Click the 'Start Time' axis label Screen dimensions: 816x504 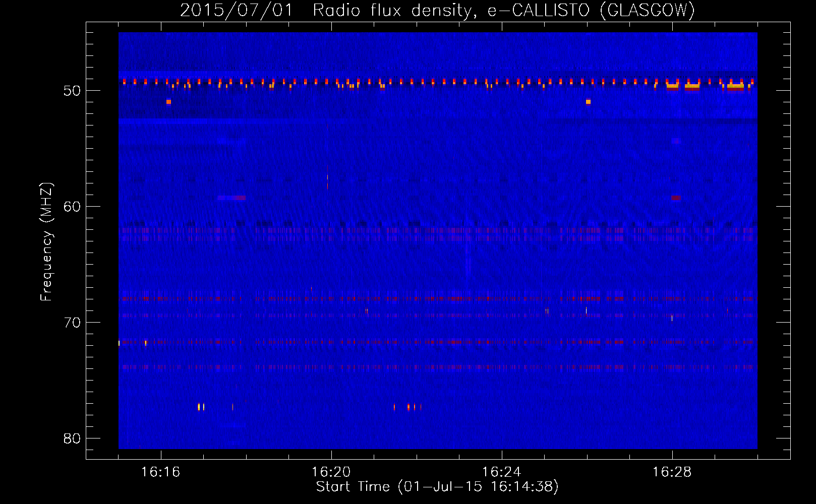point(437,487)
